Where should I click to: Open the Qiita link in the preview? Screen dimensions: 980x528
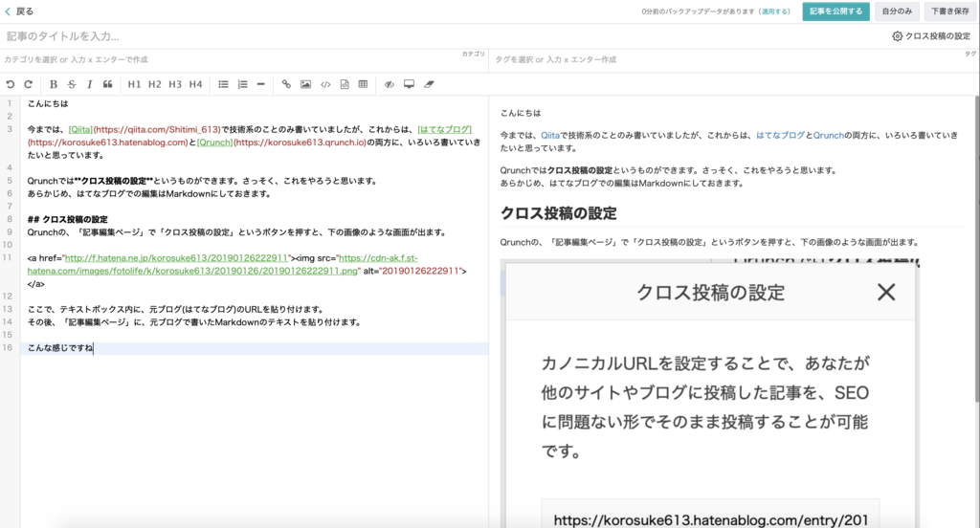550,135
